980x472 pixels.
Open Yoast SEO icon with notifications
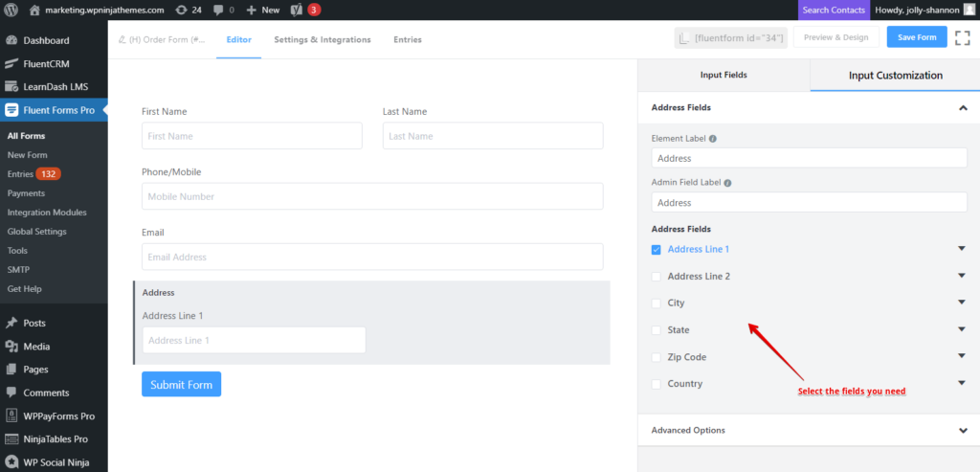(x=297, y=10)
